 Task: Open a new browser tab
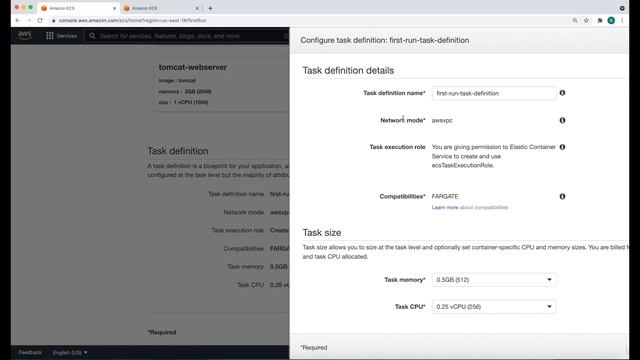pyautogui.click(x=210, y=8)
